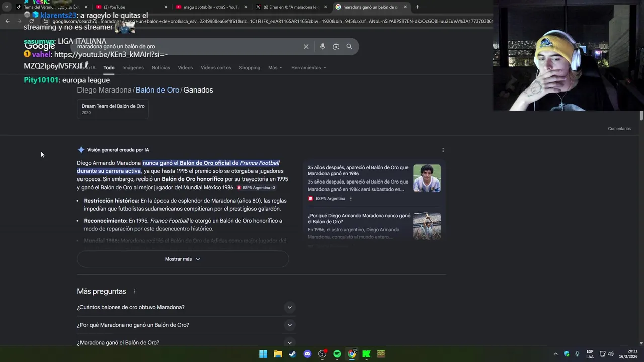Show hidden system tray icons
Image resolution: width=644 pixels, height=362 pixels.
[555, 354]
